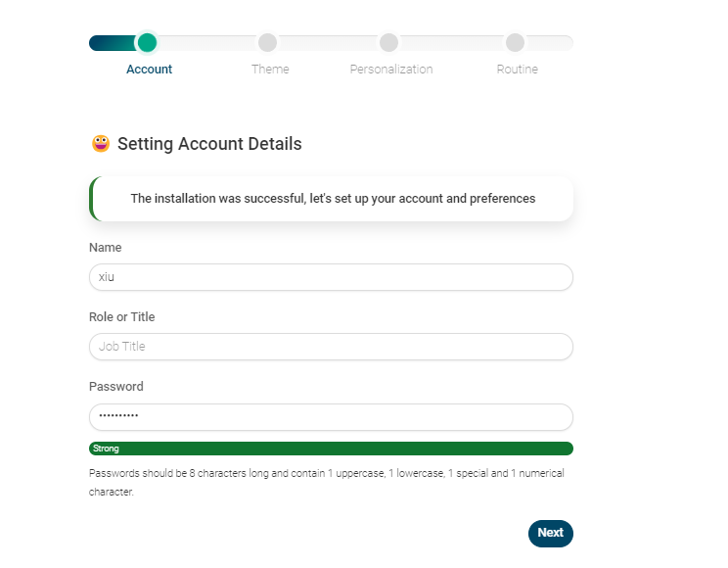Viewport: 728px width, 568px height.
Task: Select the Account step label
Action: 149,70
